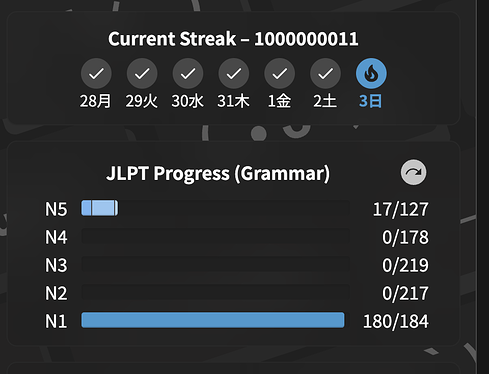Click the Current Streak heading
The height and width of the screenshot is (374, 489).
(x=233, y=39)
